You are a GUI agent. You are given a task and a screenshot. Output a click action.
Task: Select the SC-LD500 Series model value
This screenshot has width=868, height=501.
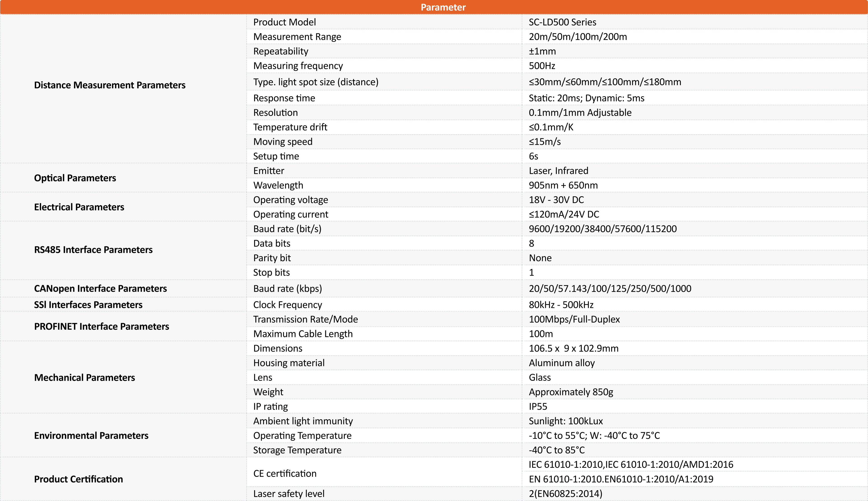(x=562, y=22)
